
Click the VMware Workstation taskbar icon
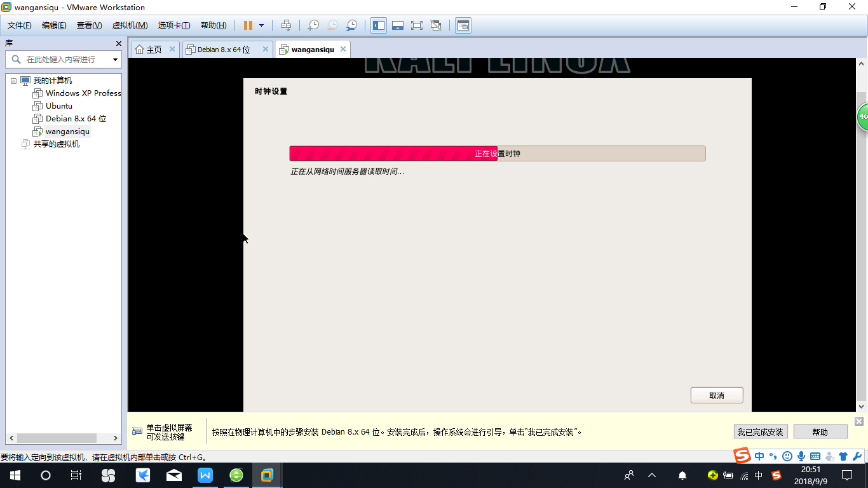[268, 475]
